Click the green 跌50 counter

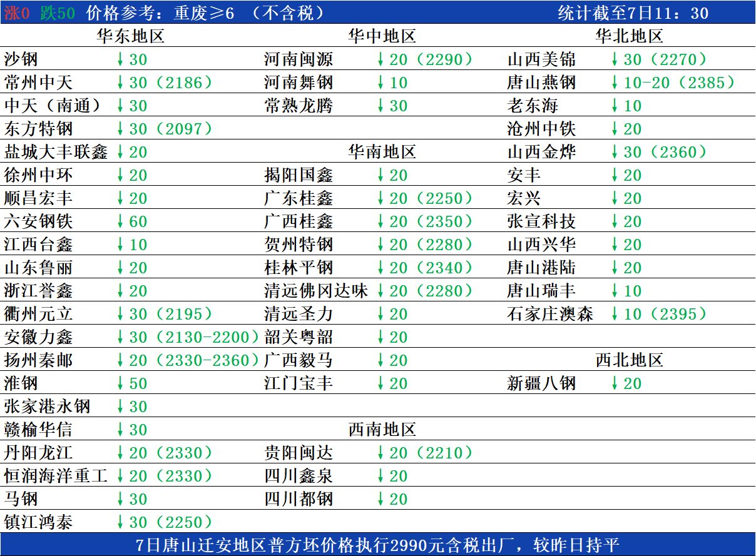tap(58, 13)
